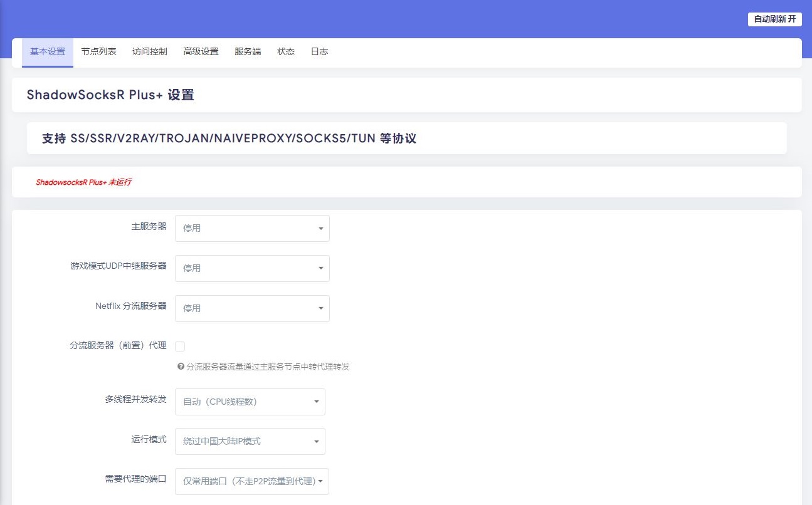The width and height of the screenshot is (812, 505).
Task: Open the 基本设置 tab
Action: pos(48,52)
